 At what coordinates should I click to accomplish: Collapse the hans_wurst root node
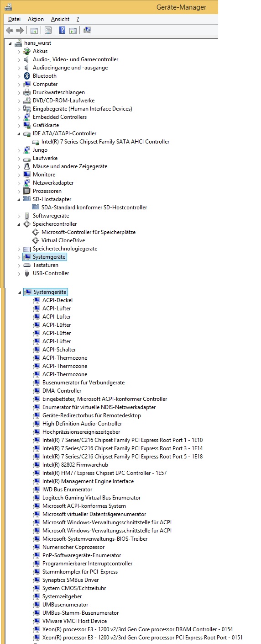pos(10,43)
